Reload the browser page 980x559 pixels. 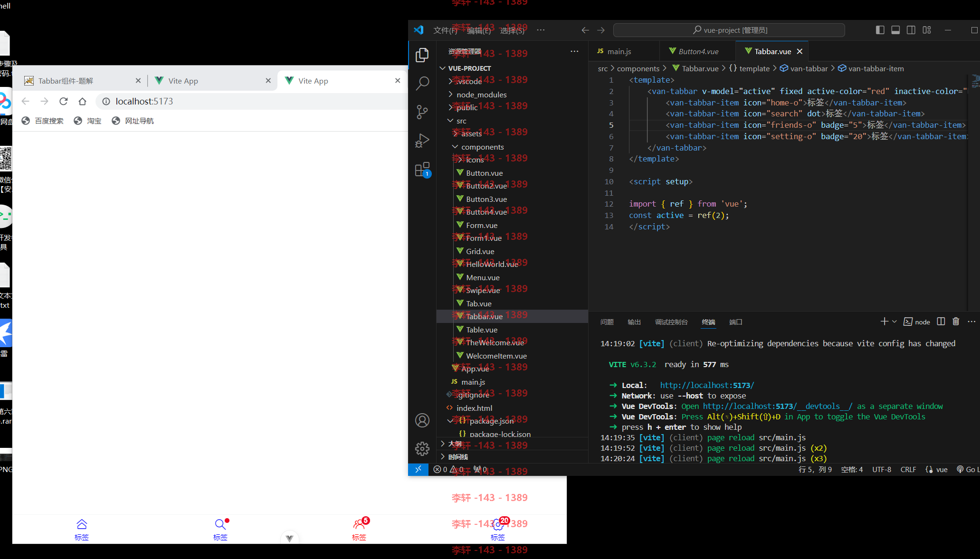[63, 101]
